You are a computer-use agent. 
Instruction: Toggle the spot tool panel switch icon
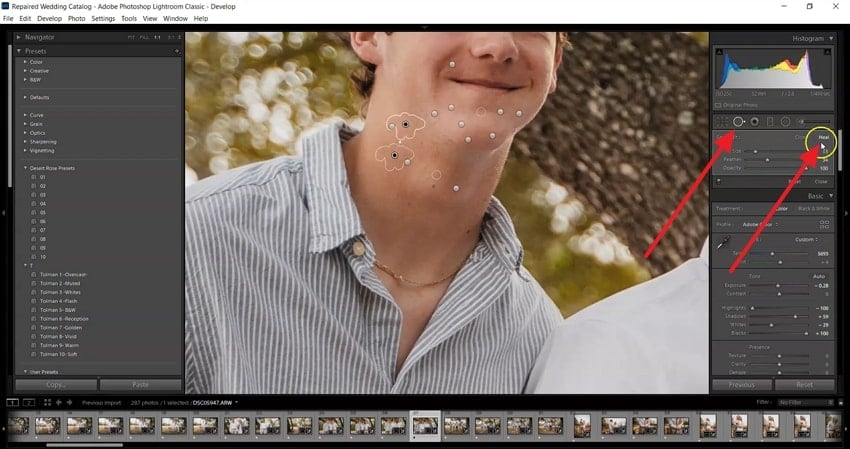point(719,182)
